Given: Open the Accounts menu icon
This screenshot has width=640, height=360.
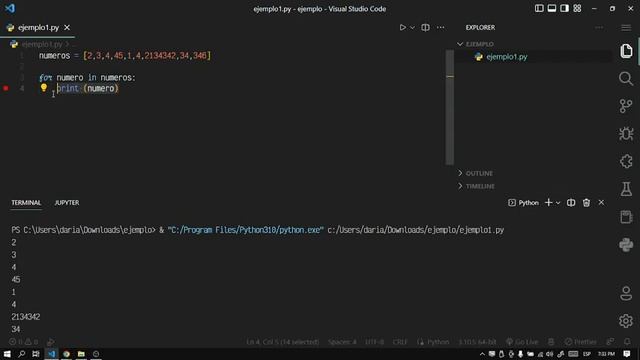Looking at the screenshot, I should click(x=626, y=293).
